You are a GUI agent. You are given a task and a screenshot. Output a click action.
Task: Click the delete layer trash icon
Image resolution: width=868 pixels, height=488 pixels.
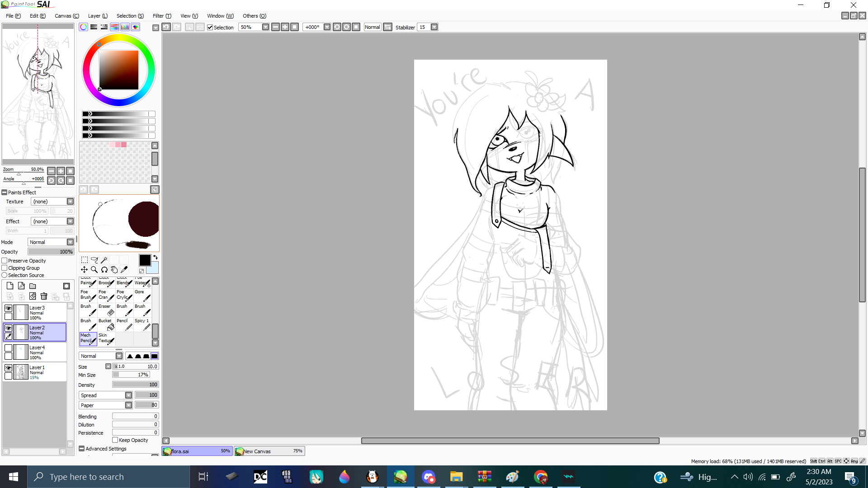click(44, 296)
